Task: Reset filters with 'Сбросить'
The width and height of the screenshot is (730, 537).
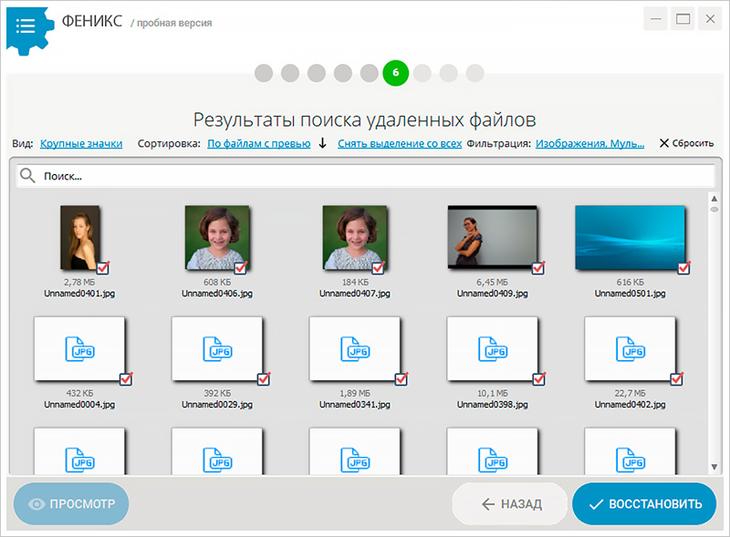Action: [687, 143]
